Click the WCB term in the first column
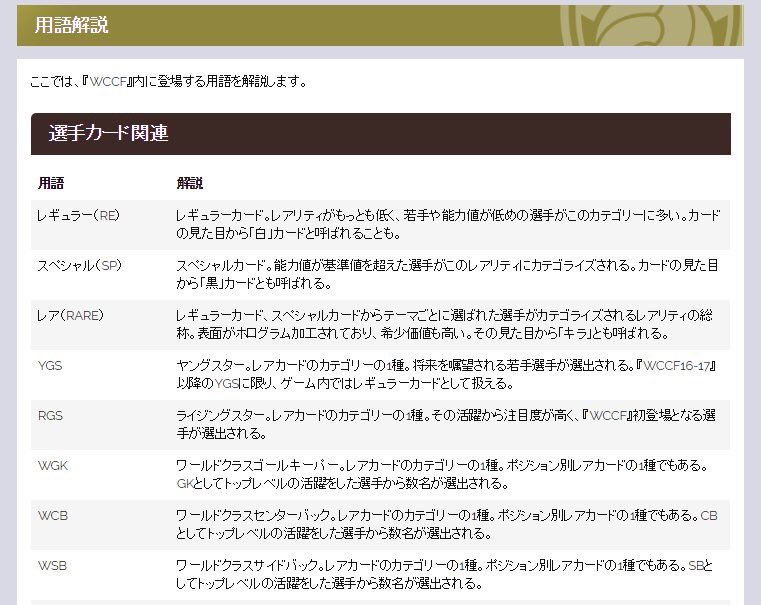 [53, 515]
